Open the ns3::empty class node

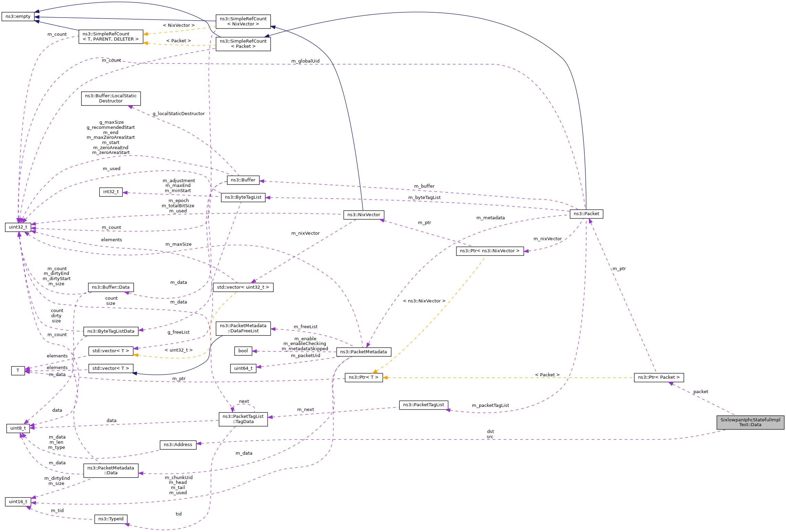pyautogui.click(x=18, y=16)
